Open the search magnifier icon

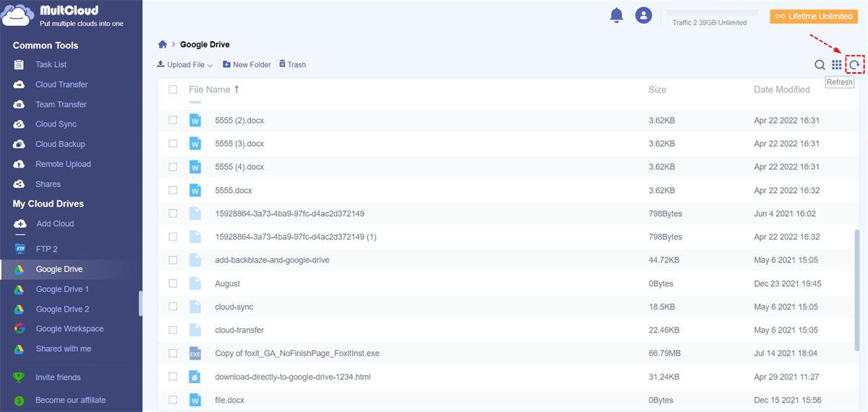click(820, 65)
